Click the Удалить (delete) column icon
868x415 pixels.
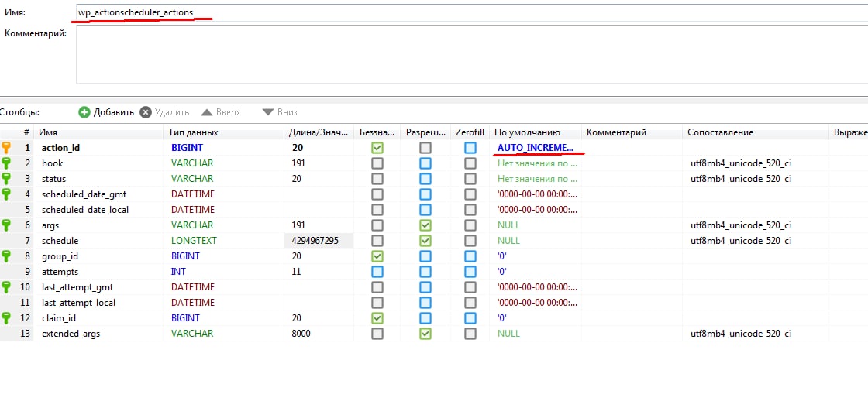[145, 112]
